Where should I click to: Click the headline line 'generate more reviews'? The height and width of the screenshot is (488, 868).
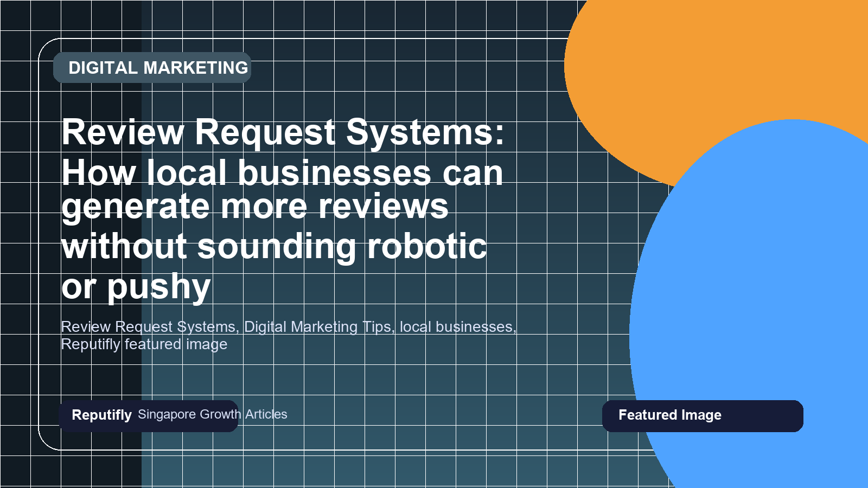255,207
